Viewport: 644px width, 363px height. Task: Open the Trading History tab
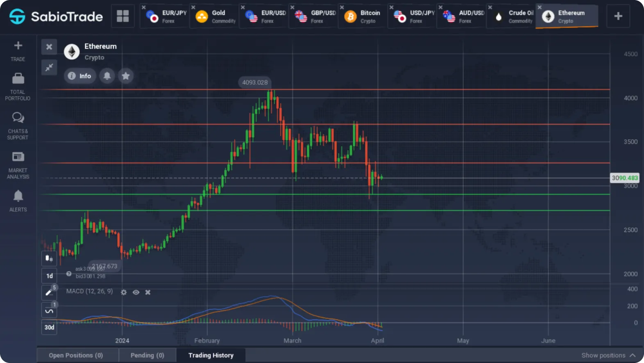[211, 355]
